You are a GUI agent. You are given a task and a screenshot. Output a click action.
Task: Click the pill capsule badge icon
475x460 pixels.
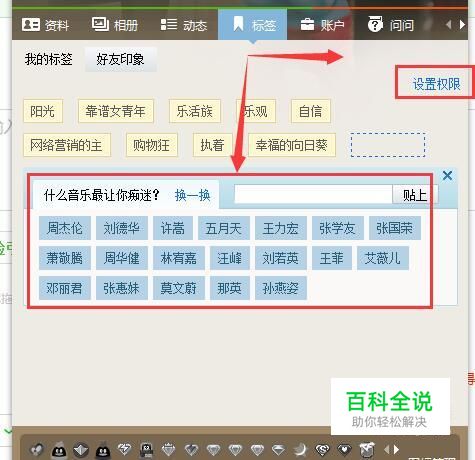37,450
